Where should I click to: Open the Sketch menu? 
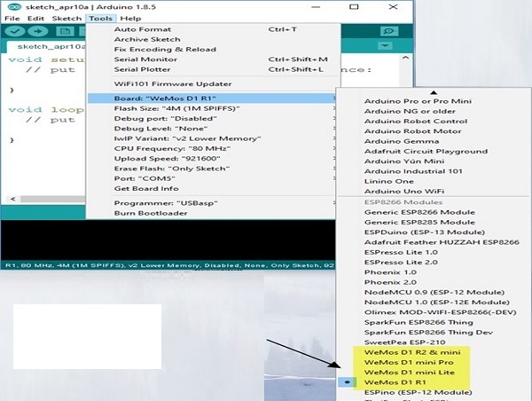66,18
